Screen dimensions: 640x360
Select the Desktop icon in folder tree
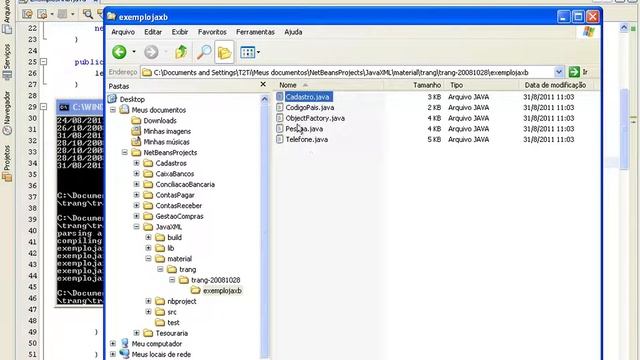pos(112,99)
